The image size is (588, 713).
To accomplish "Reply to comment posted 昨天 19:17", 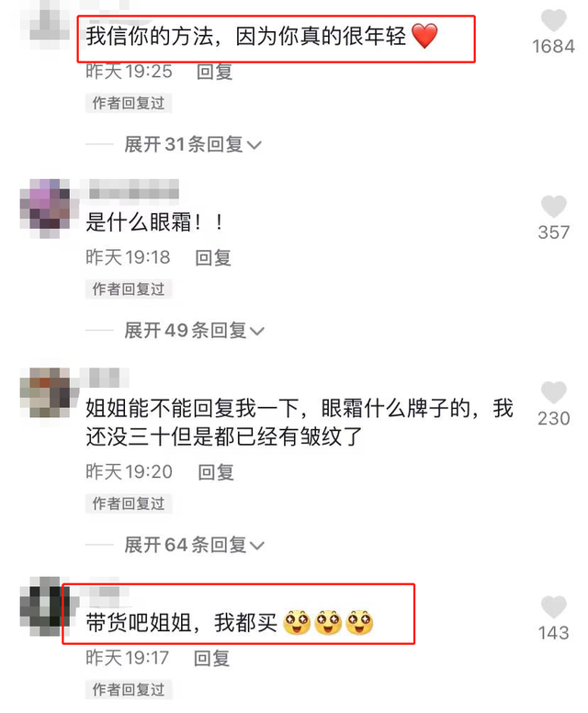I will click(x=212, y=659).
